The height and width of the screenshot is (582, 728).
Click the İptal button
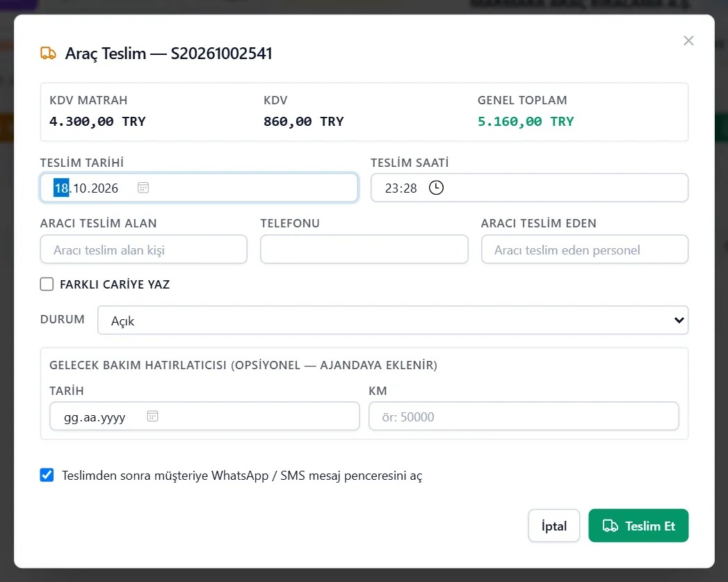pyautogui.click(x=554, y=526)
